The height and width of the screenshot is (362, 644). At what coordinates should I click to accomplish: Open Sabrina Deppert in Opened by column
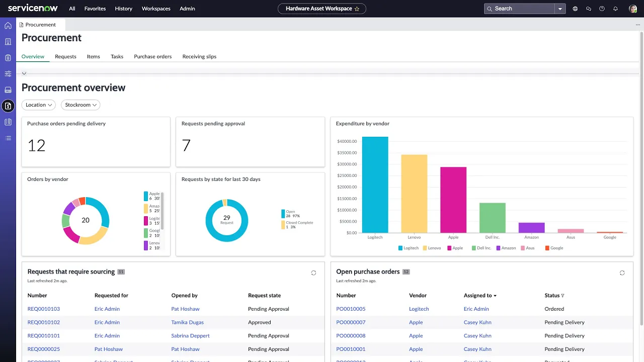pos(190,336)
